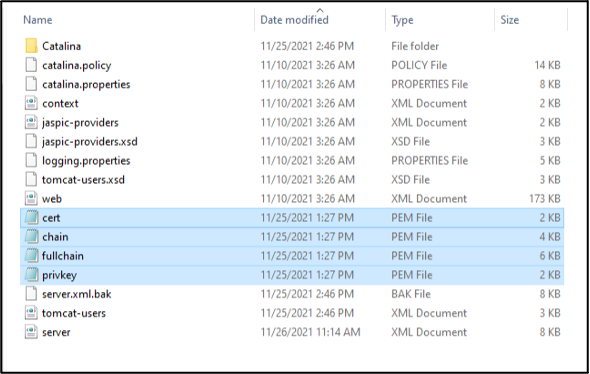
Task: Select the fullchain file name
Action: point(63,256)
